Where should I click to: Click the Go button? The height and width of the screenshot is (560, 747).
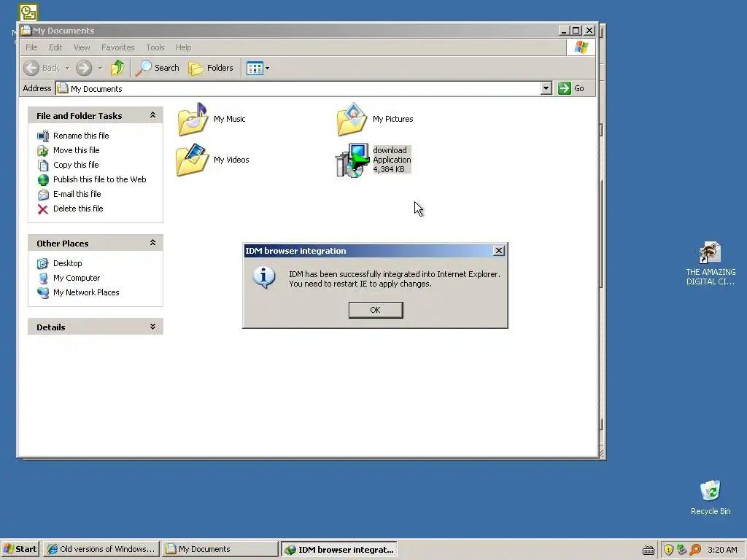coord(571,88)
